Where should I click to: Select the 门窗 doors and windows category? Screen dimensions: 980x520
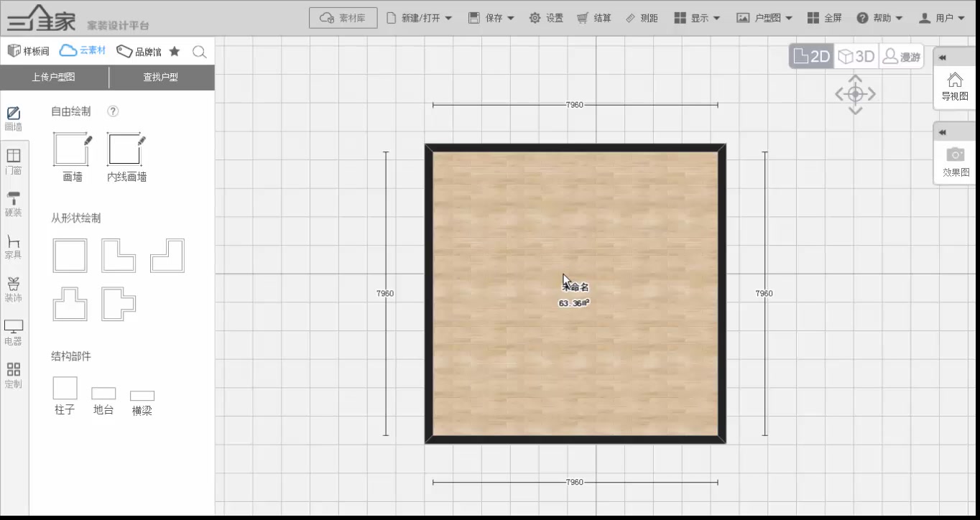pyautogui.click(x=14, y=162)
